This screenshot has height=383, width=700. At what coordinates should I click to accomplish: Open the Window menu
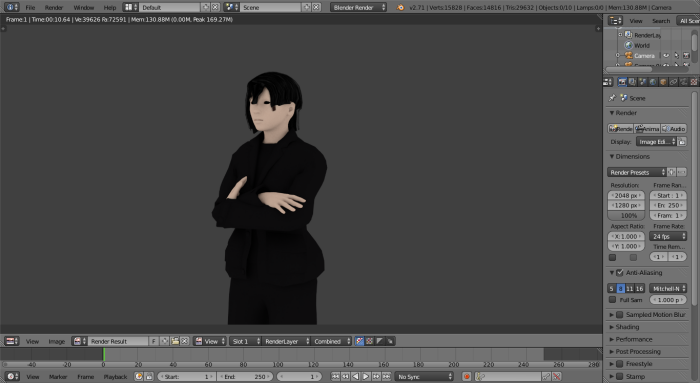(x=83, y=8)
